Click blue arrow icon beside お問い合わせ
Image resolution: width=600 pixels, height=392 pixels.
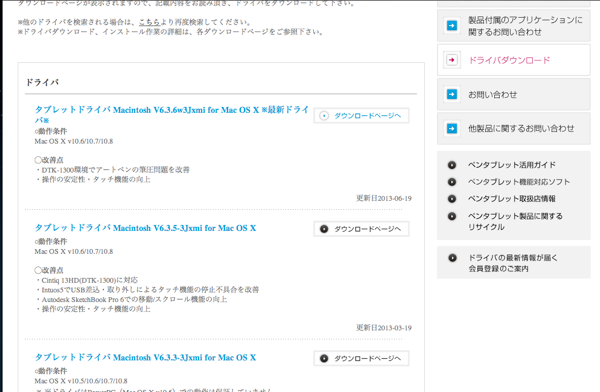tap(452, 94)
